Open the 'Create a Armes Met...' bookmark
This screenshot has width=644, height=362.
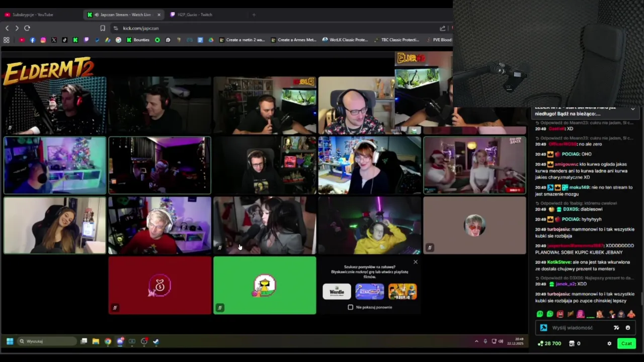pyautogui.click(x=294, y=40)
